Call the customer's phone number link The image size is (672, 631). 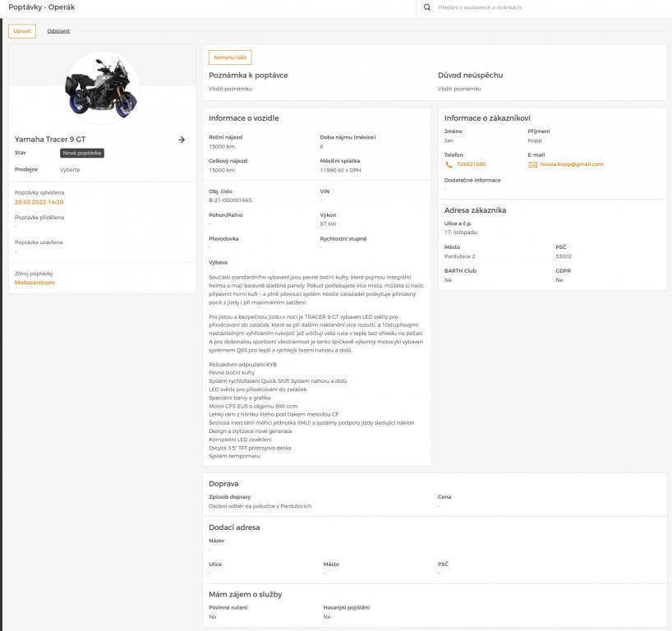pos(471,164)
